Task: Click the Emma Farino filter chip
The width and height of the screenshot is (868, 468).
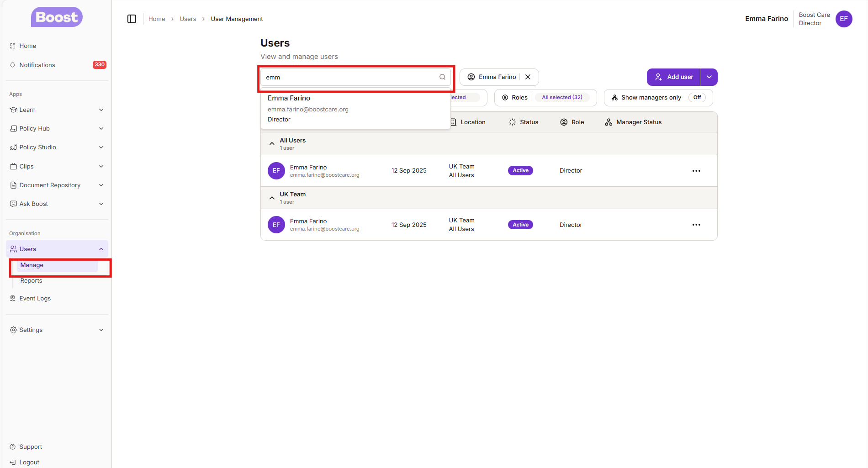Action: (x=499, y=77)
